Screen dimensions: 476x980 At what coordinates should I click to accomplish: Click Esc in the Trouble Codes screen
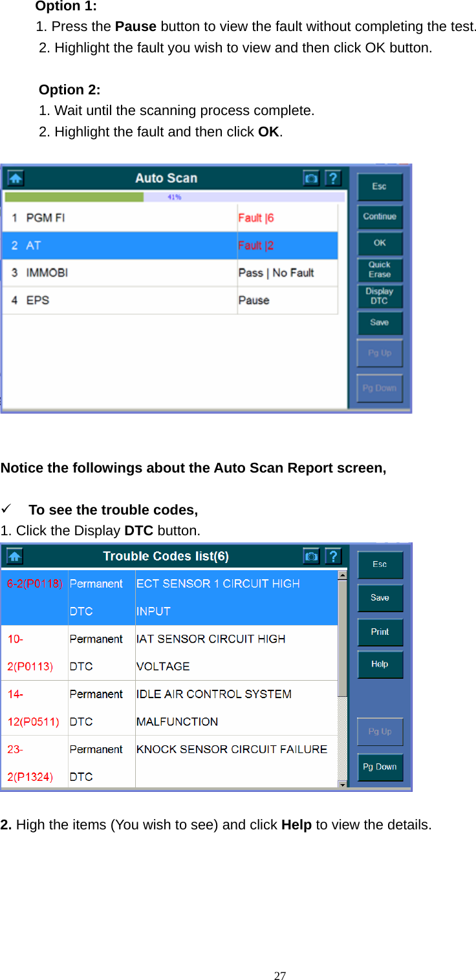click(380, 564)
